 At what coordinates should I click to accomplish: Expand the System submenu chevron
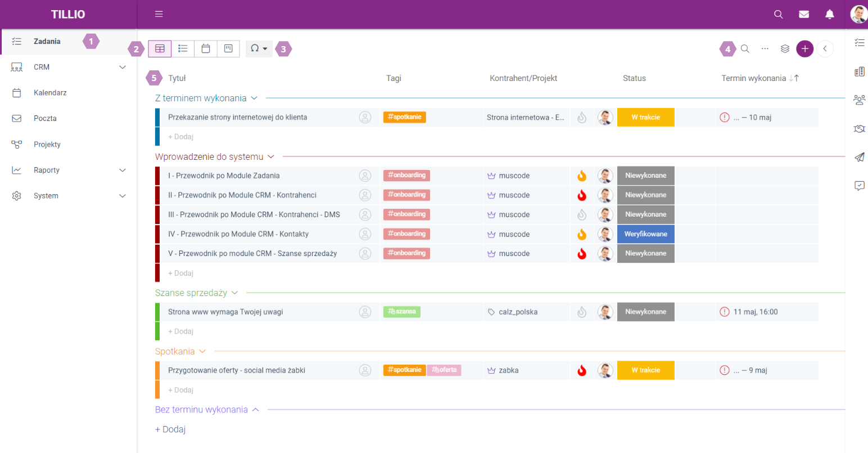[x=123, y=196]
